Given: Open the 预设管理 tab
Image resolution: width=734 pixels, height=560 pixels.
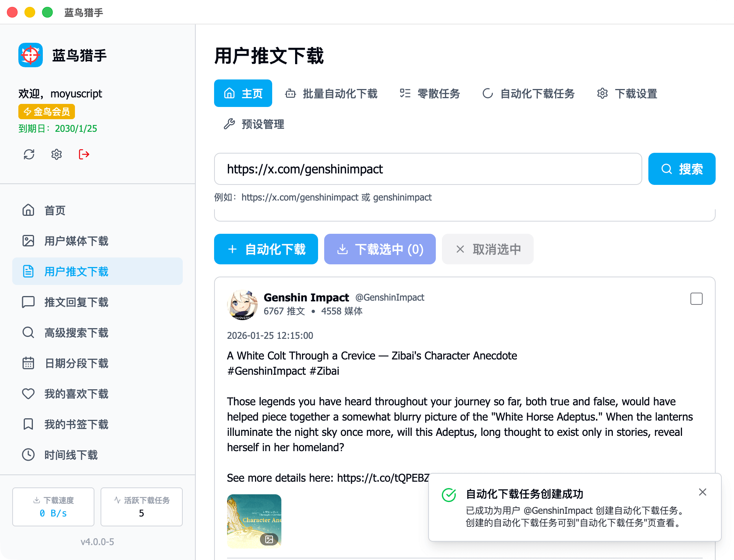Looking at the screenshot, I should pyautogui.click(x=254, y=124).
